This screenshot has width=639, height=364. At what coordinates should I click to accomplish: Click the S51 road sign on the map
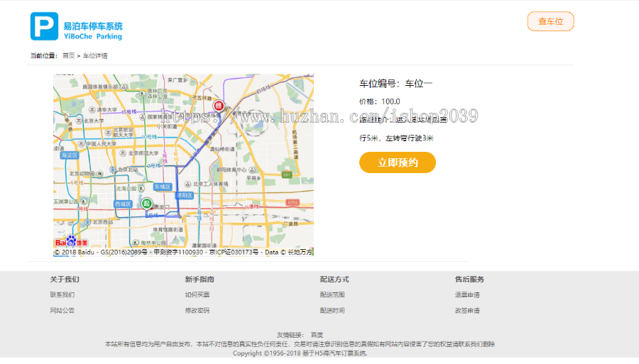coord(287,175)
